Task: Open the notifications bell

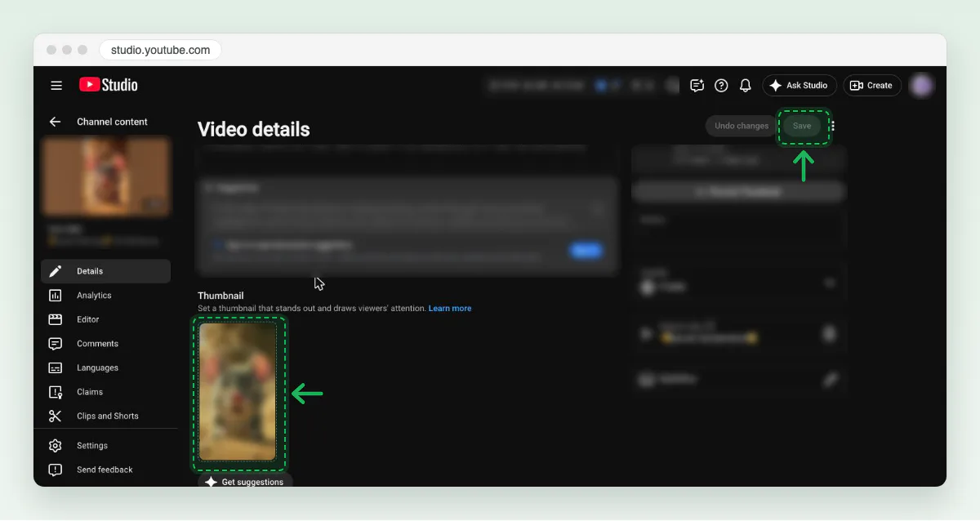Action: 746,85
